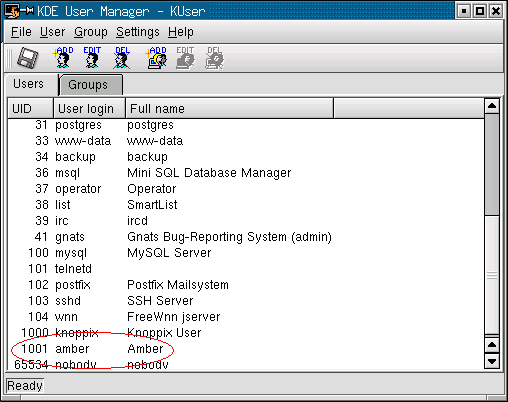Image resolution: width=508 pixels, height=402 pixels.
Task: Click the floppy disk Save icon
Action: coord(27,58)
